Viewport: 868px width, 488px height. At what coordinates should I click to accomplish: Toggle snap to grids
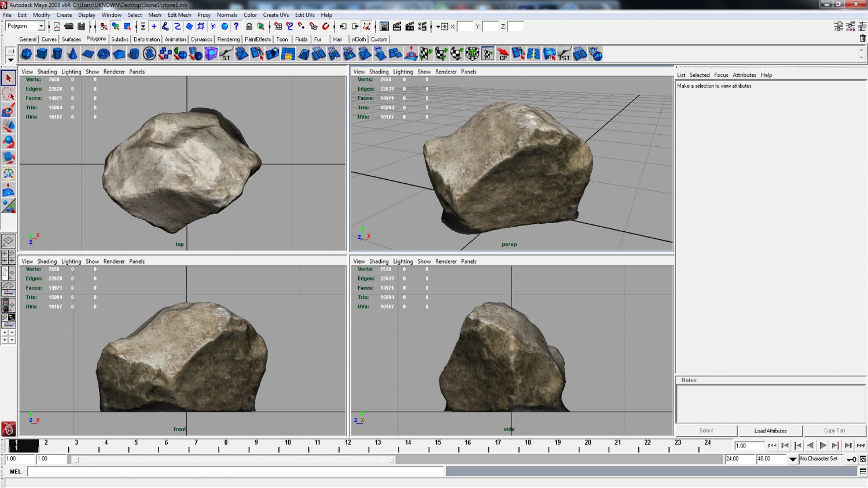(278, 26)
